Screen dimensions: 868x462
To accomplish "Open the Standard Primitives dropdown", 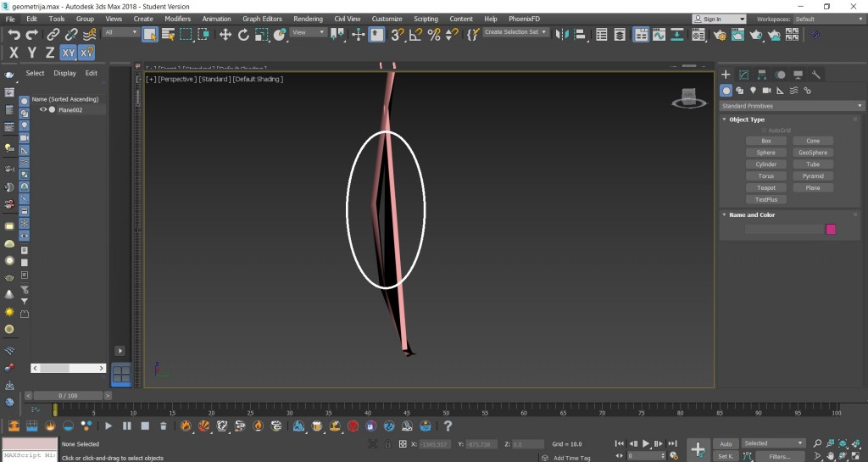I will click(791, 106).
